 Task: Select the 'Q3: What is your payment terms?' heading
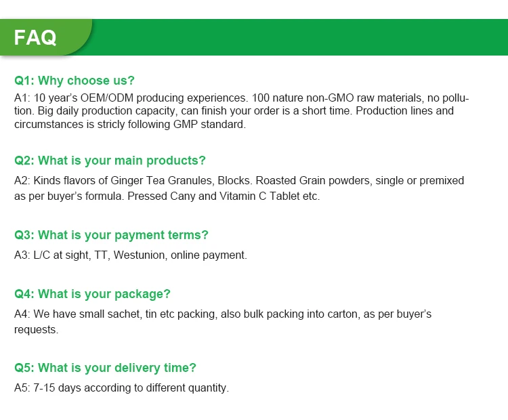(x=111, y=235)
